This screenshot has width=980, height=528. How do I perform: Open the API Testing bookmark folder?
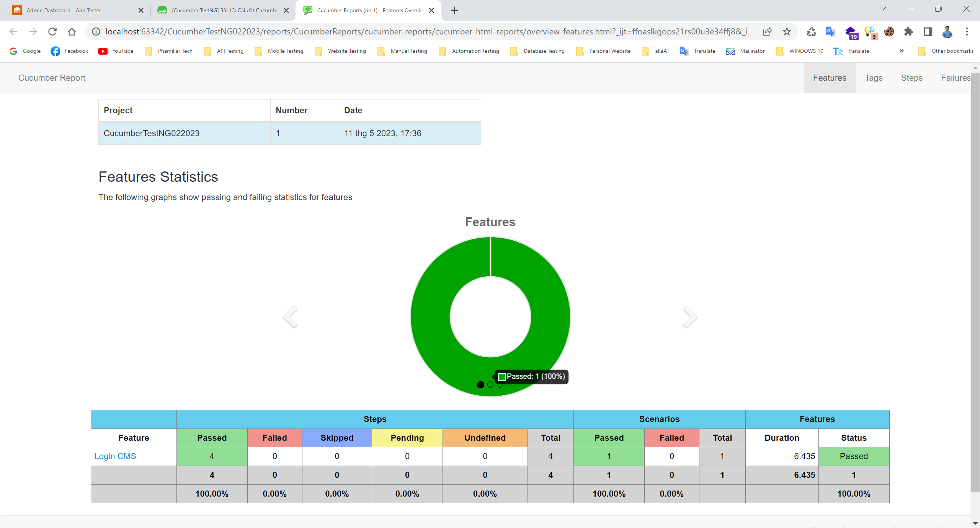[224, 51]
